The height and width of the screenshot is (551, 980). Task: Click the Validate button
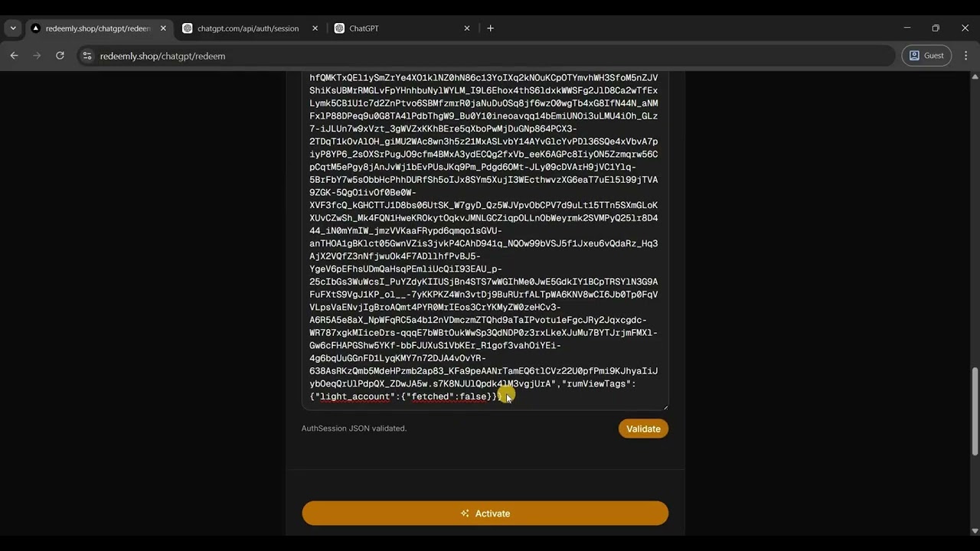[643, 429]
